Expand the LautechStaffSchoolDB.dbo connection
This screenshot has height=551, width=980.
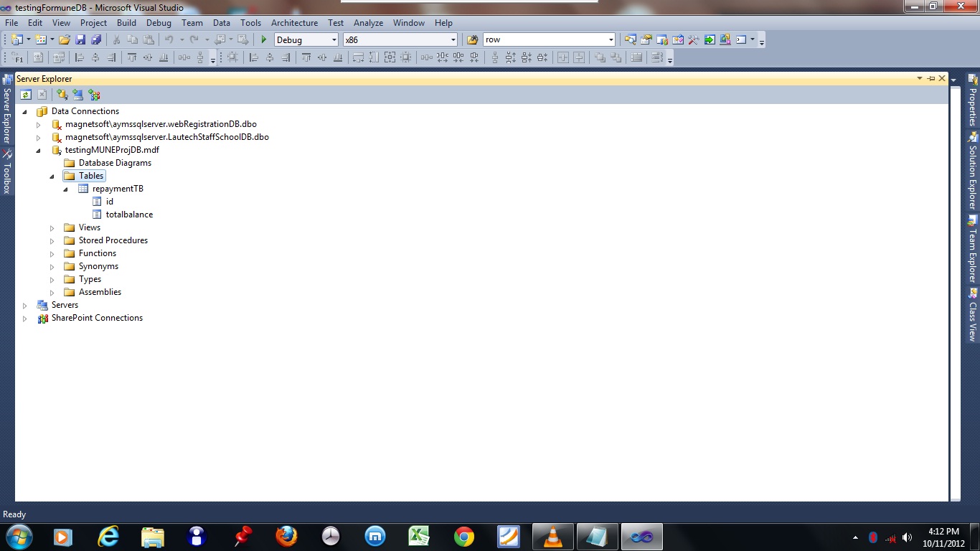coord(39,137)
